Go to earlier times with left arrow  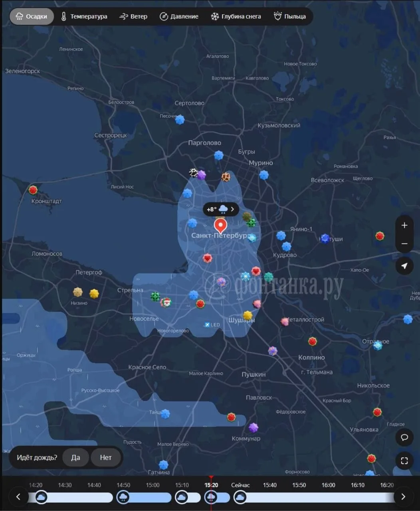coord(18,497)
